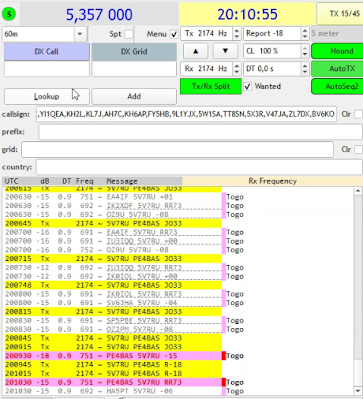Check the Clr box beside grid
Image resolution: width=363 pixels, height=399 pixels.
[358, 149]
